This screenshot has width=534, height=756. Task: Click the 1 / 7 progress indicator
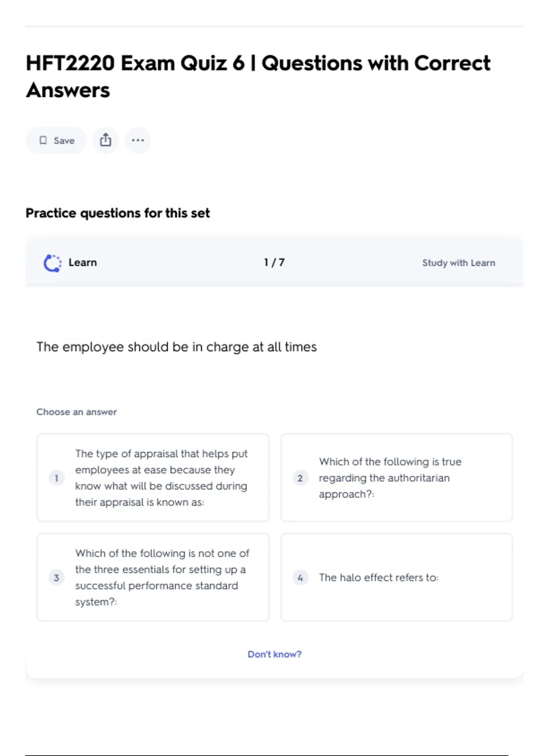(274, 262)
